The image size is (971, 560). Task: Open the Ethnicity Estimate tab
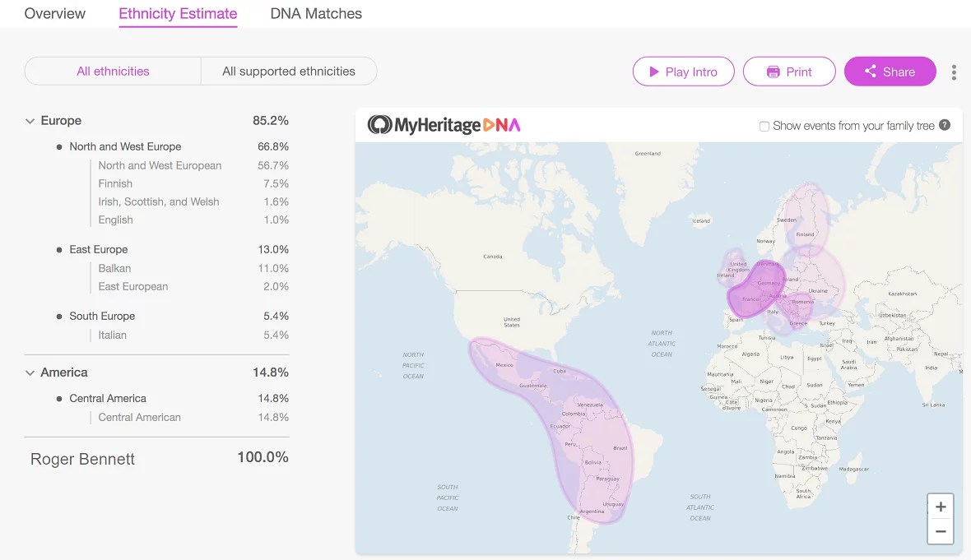(178, 13)
